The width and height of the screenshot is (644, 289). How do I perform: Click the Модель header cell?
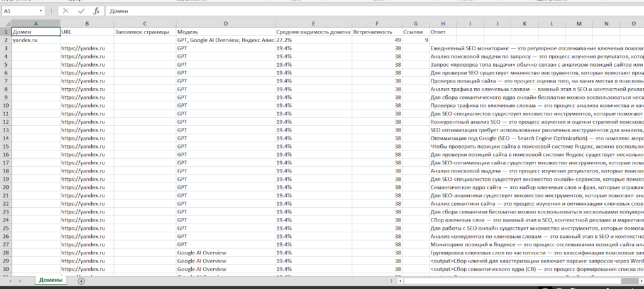pyautogui.click(x=225, y=31)
